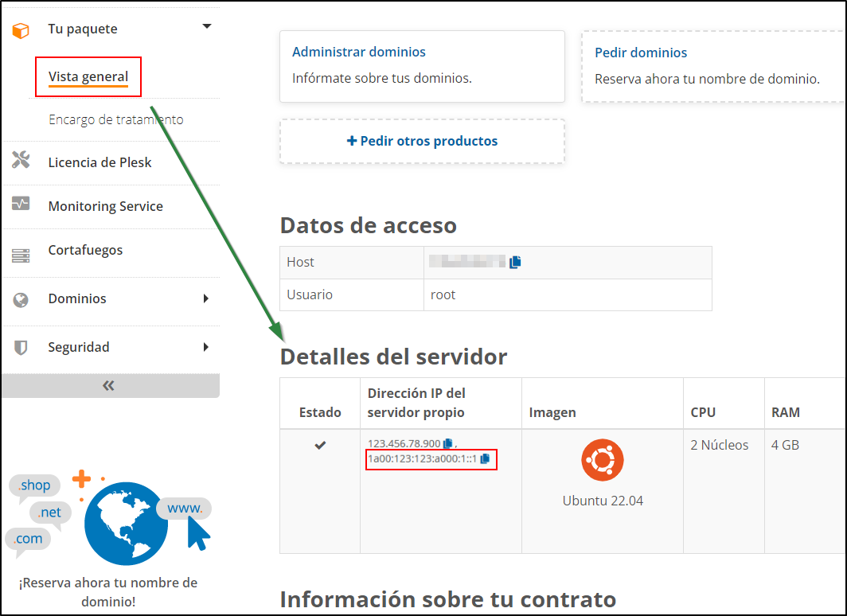Click the Ubuntu 22.04 logo
Image resolution: width=847 pixels, height=616 pixels.
tap(602, 460)
